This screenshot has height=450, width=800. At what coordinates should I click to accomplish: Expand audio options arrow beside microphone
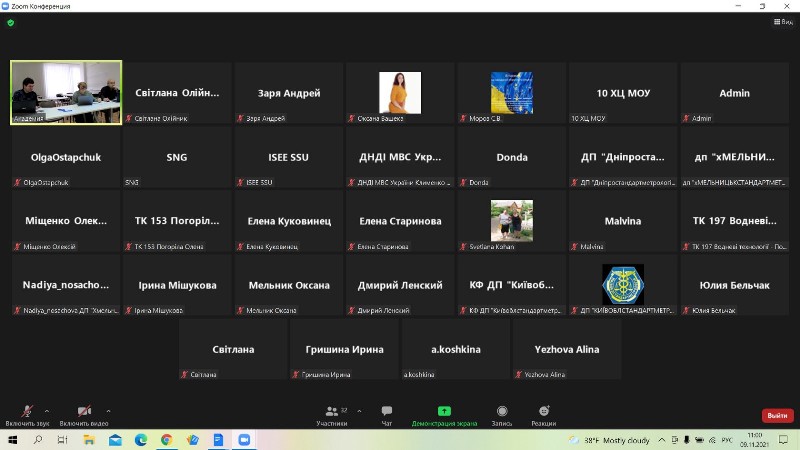coord(46,410)
